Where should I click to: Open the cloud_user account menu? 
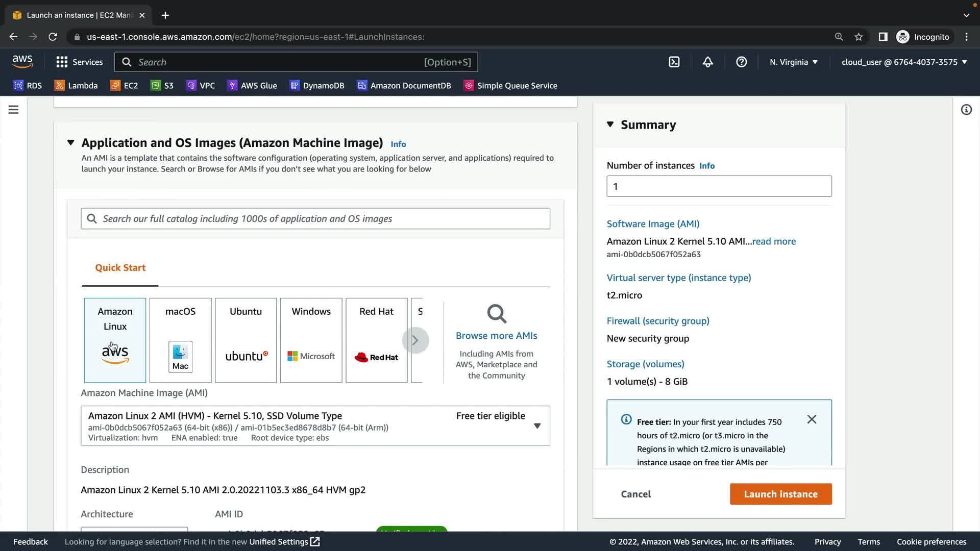(904, 62)
